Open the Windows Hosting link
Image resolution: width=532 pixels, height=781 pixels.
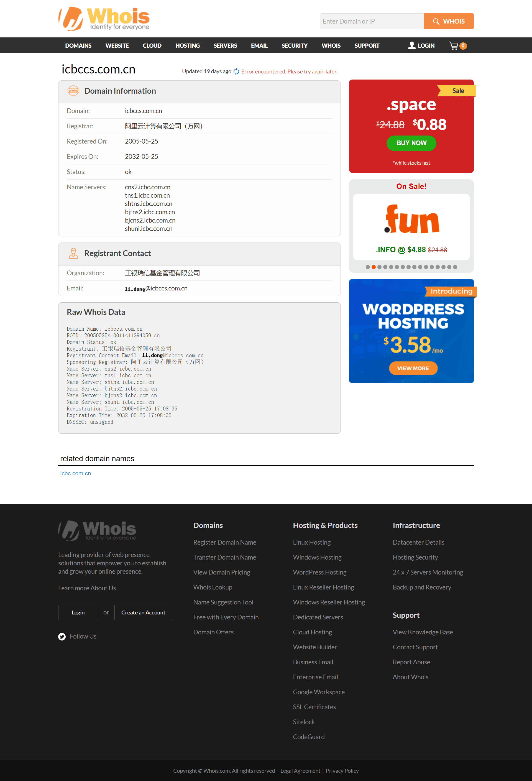tap(317, 558)
